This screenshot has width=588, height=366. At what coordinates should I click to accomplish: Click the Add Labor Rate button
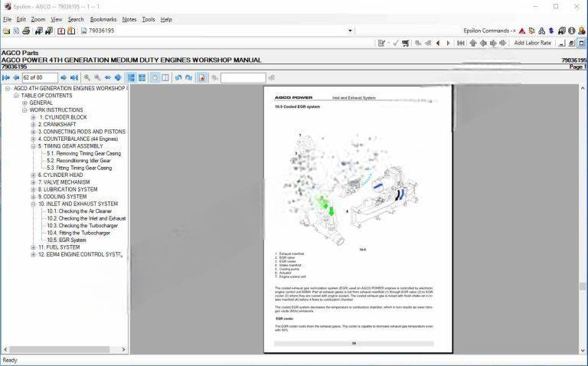533,43
